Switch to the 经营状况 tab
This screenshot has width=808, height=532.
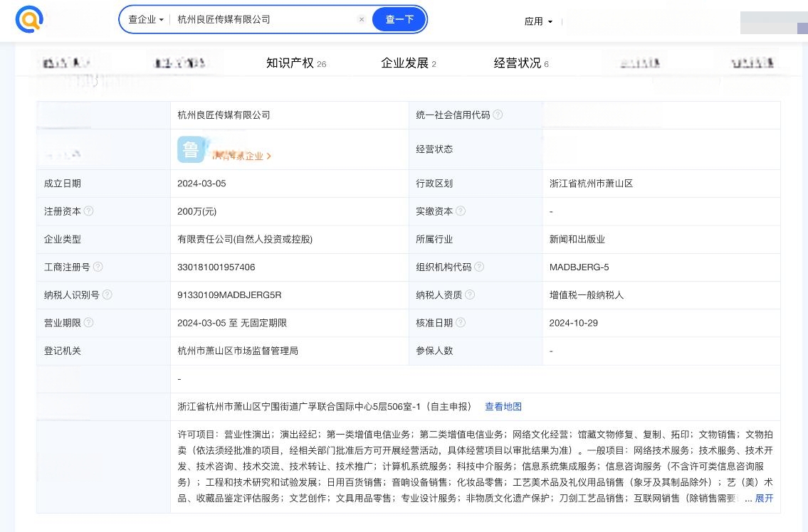click(x=521, y=63)
